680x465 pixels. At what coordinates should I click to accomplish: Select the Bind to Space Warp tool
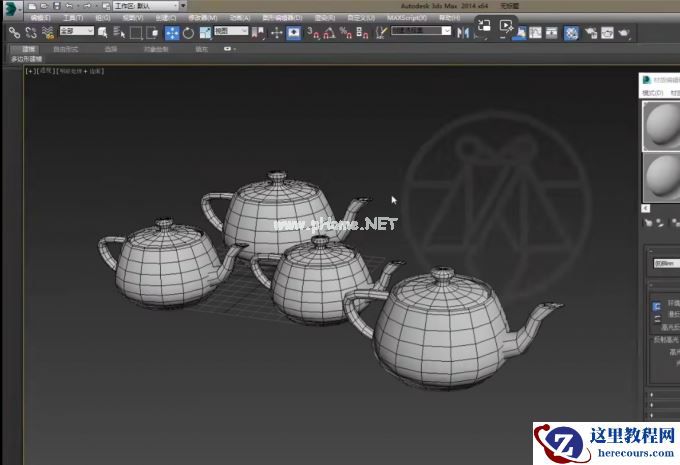(x=48, y=32)
